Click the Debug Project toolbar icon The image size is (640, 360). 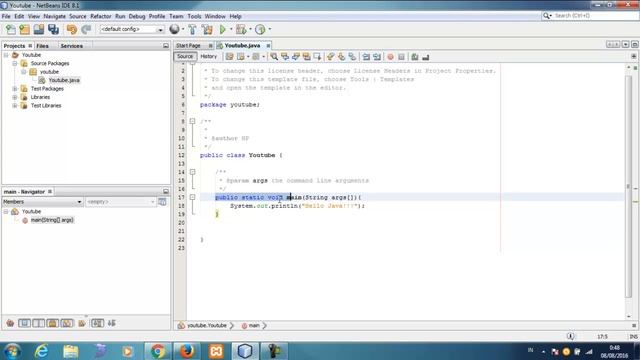tap(241, 29)
